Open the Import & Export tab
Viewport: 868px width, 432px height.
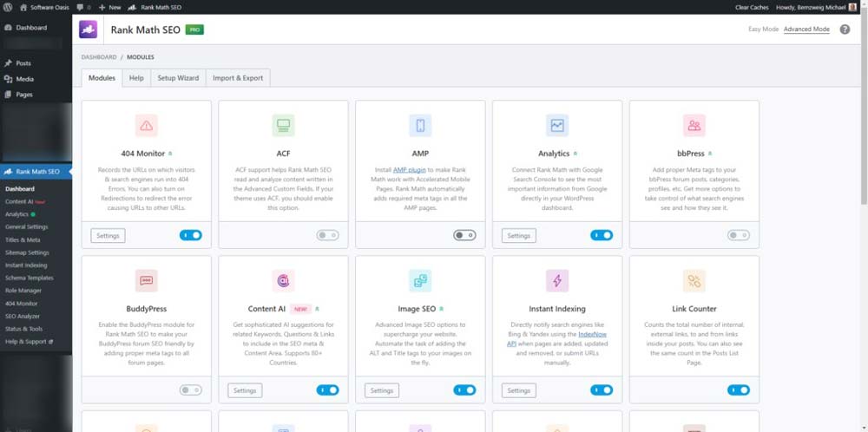coord(238,78)
